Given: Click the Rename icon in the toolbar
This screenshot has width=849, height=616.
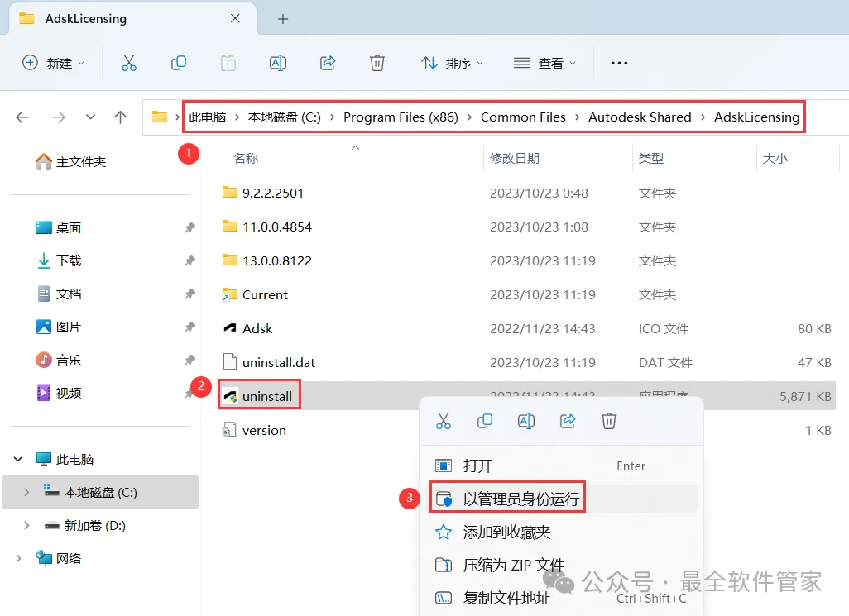Looking at the screenshot, I should (278, 63).
